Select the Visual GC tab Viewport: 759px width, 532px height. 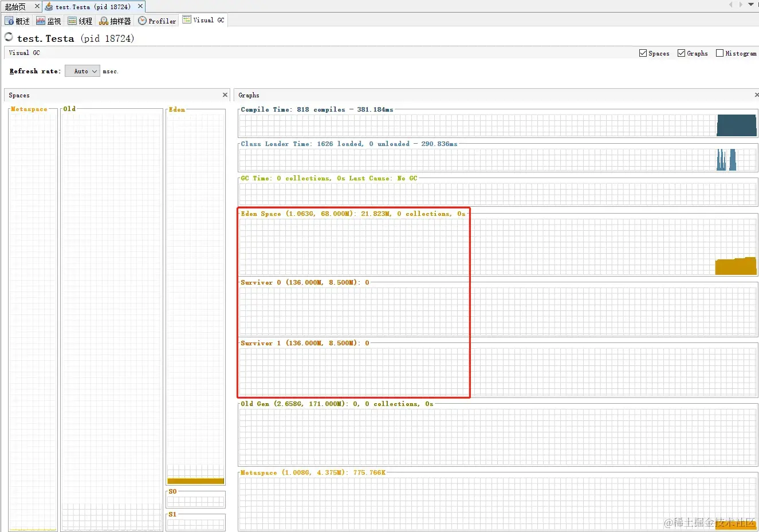coord(203,20)
